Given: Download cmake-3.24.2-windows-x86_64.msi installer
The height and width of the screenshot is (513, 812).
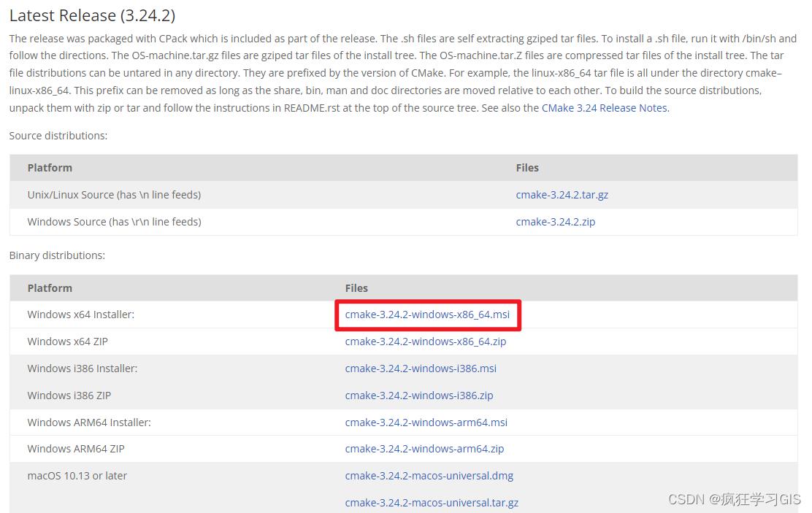Looking at the screenshot, I should point(427,315).
